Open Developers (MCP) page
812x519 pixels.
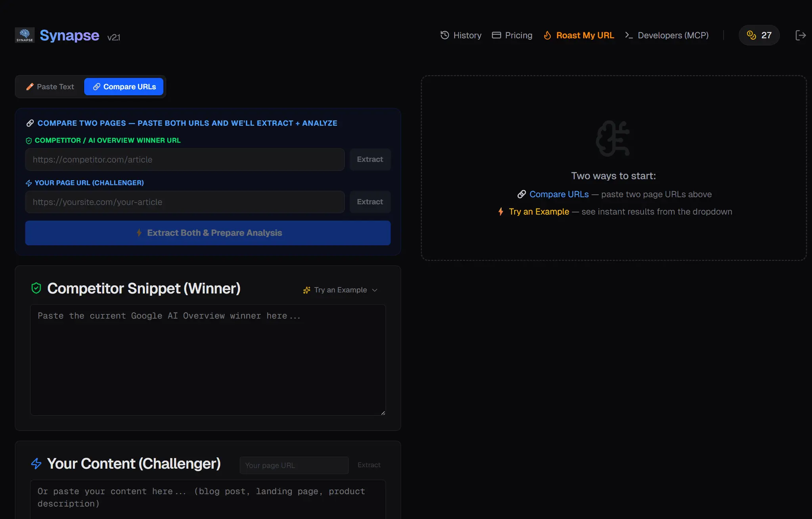tap(666, 35)
